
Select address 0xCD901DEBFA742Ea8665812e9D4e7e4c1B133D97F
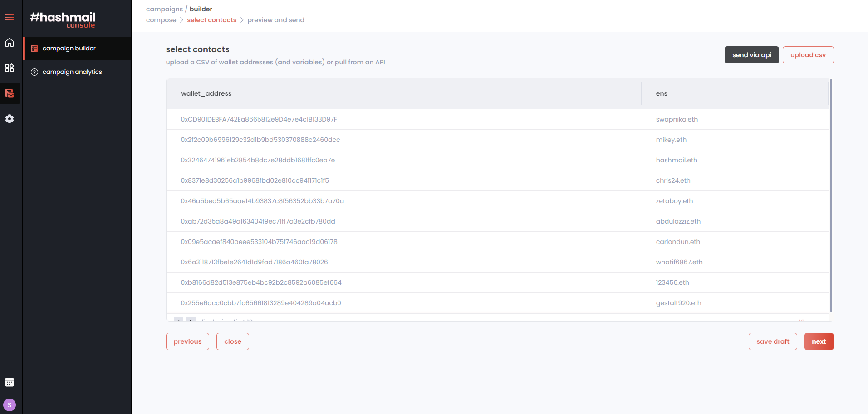click(x=259, y=119)
